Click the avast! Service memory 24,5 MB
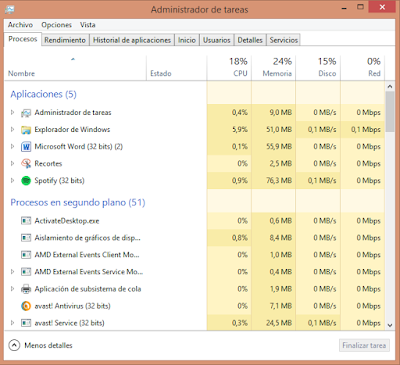 click(x=279, y=323)
